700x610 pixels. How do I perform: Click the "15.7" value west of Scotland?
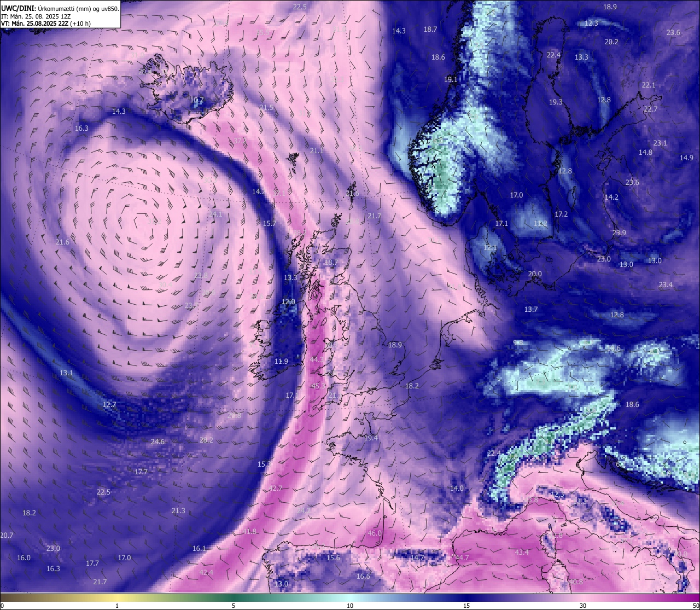(270, 223)
